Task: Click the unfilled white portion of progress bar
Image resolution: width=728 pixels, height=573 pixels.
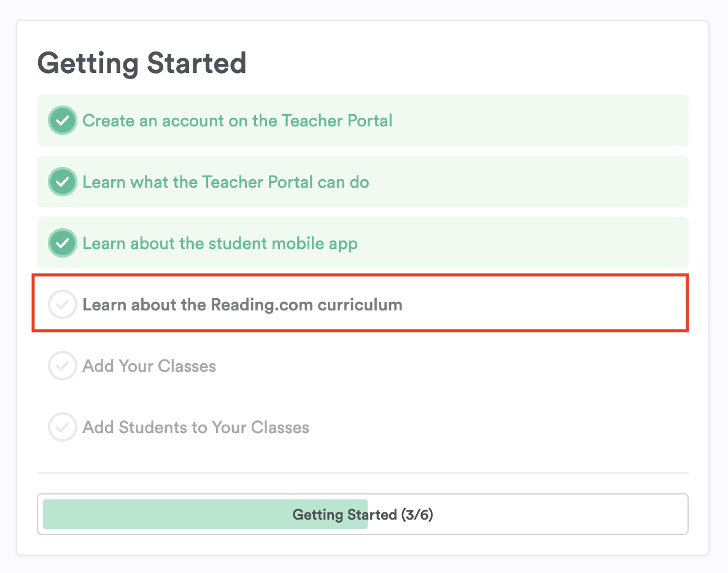Action: (x=552, y=514)
